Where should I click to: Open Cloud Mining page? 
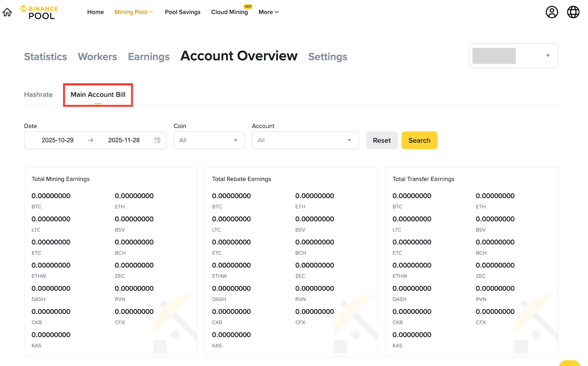pos(230,12)
